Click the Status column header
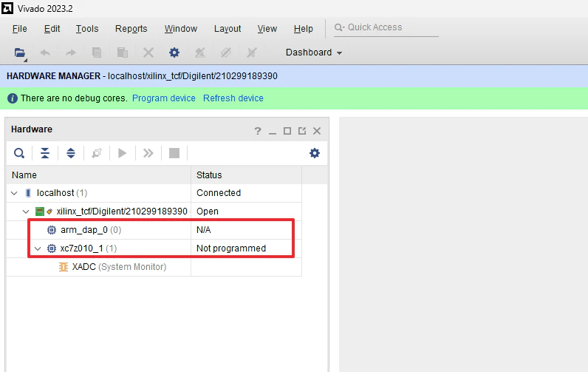Image resolution: width=588 pixels, height=372 pixels. (x=247, y=175)
